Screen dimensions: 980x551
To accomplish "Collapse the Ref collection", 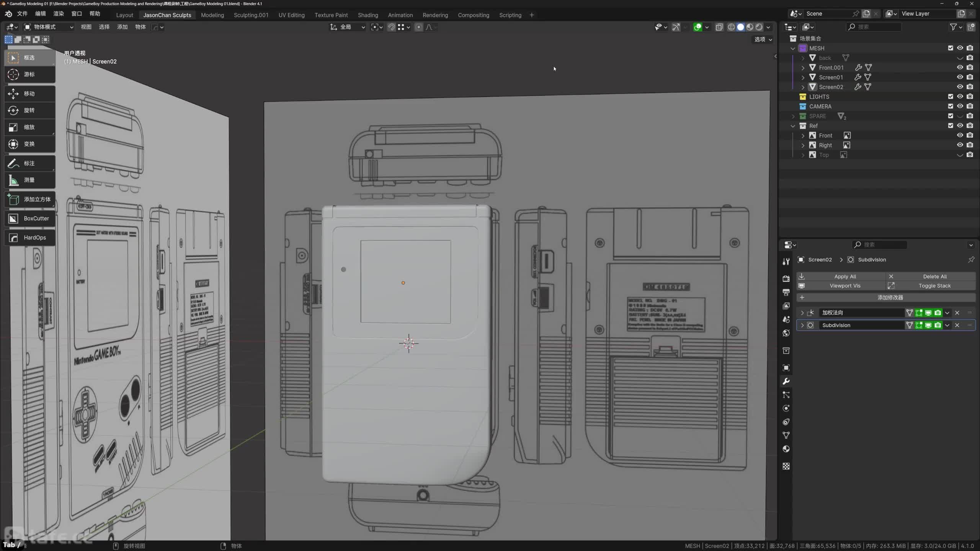I will pyautogui.click(x=793, y=126).
